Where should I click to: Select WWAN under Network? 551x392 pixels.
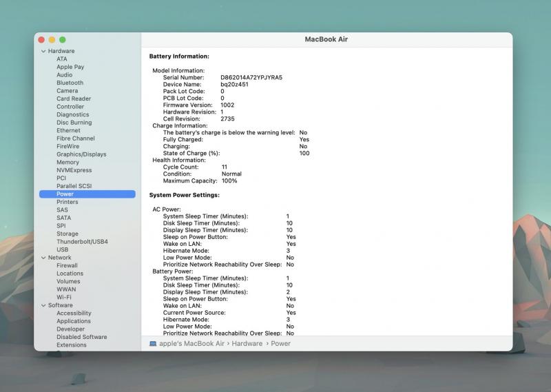(66, 289)
